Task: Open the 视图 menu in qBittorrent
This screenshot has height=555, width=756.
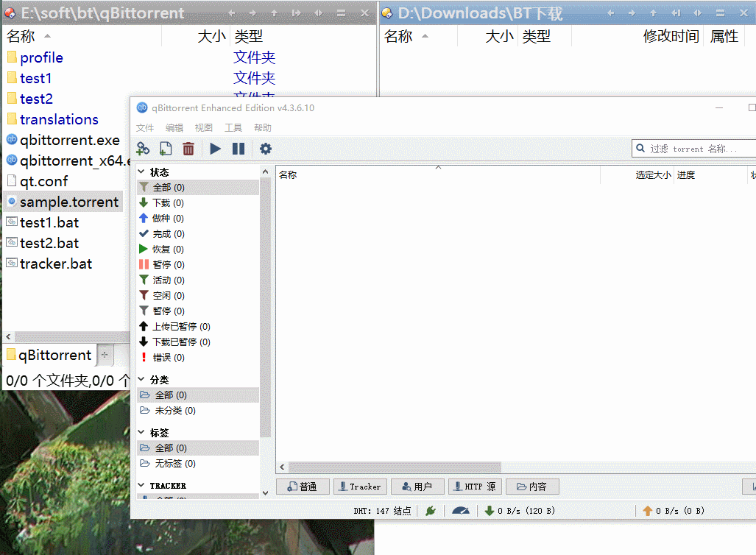Action: point(204,128)
